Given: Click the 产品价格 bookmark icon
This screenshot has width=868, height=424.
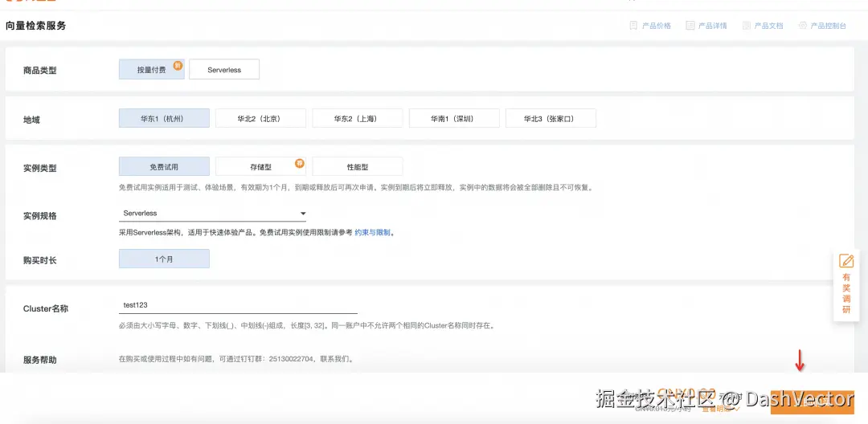Looking at the screenshot, I should [633, 26].
